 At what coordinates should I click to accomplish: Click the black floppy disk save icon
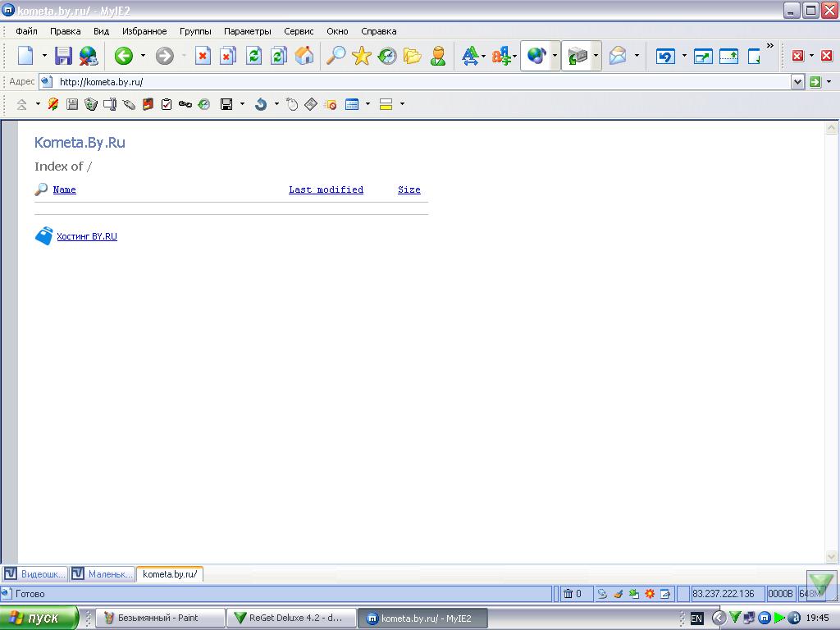click(x=226, y=104)
